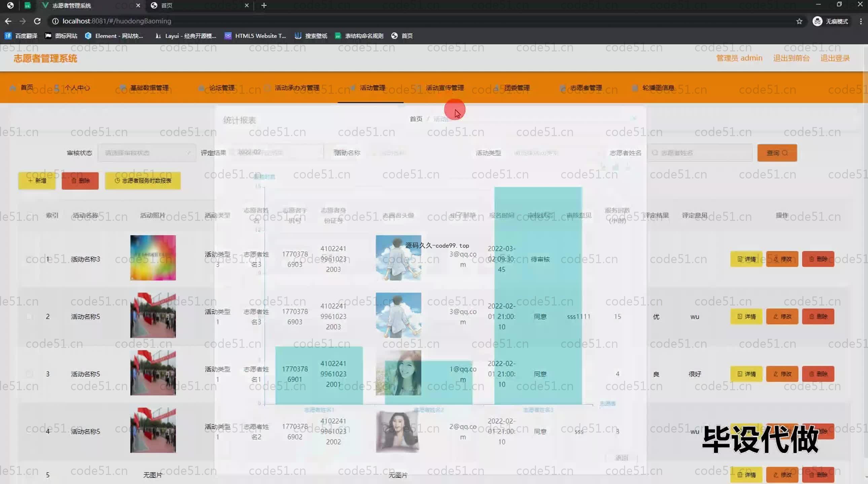Viewport: 868px width, 484px height.
Task: Click 修改 for row 1 活动名称3
Action: point(782,259)
